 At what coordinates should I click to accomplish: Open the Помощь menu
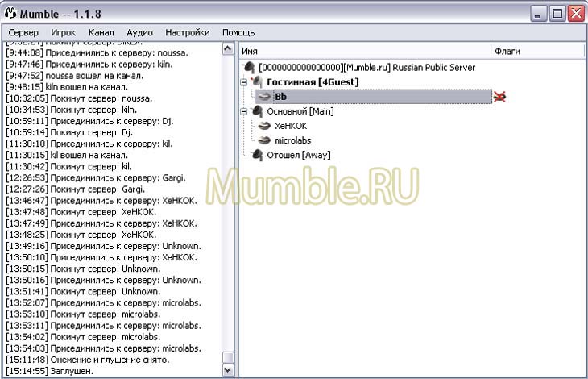pos(238,32)
